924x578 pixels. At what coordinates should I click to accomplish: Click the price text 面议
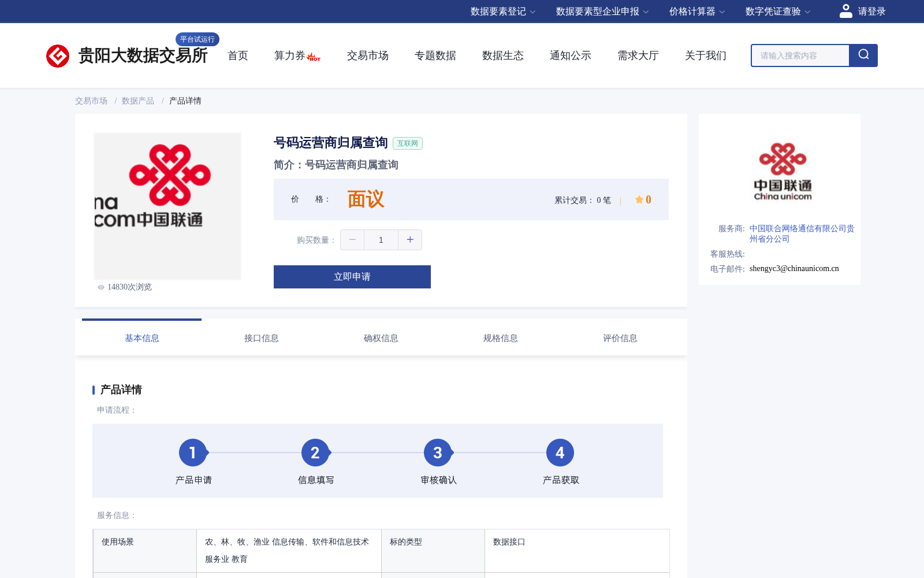[366, 199]
